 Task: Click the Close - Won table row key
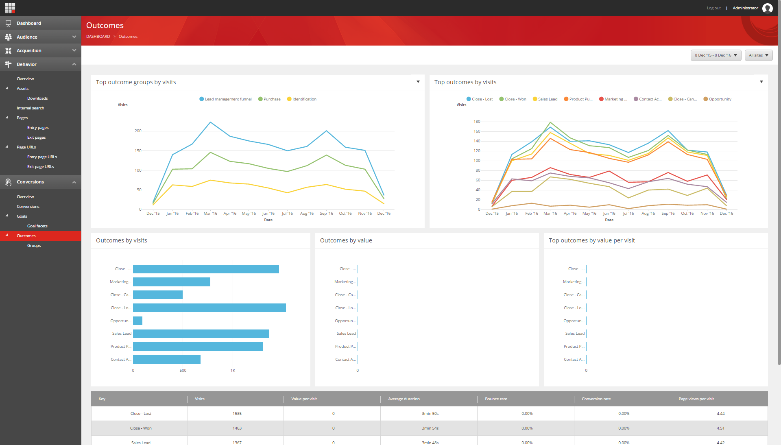pos(140,428)
